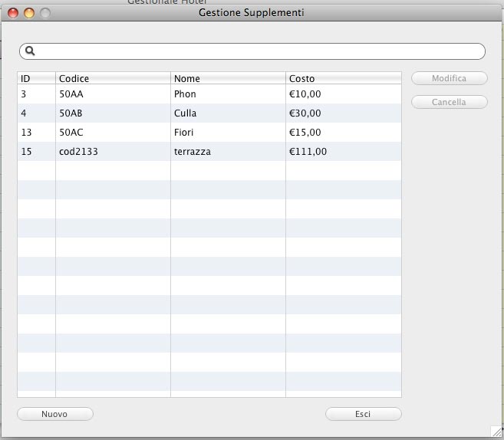Select the ID cell 3
The width and height of the screenshot is (504, 440).
point(36,94)
